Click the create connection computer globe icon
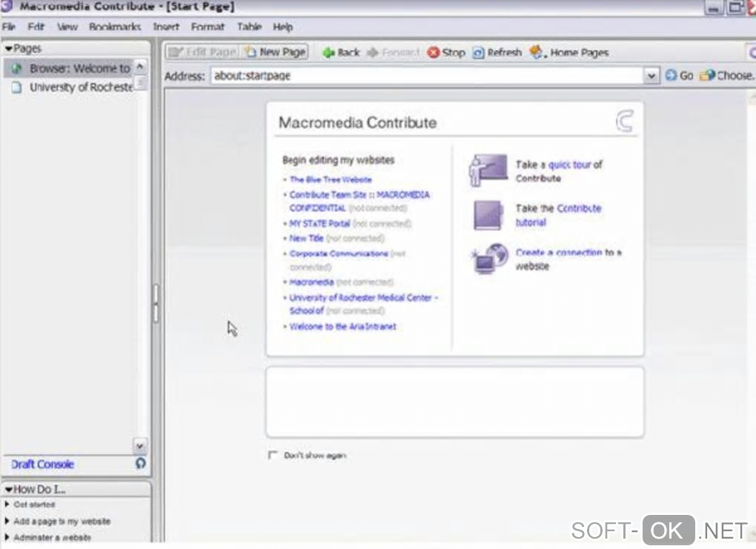 point(490,259)
